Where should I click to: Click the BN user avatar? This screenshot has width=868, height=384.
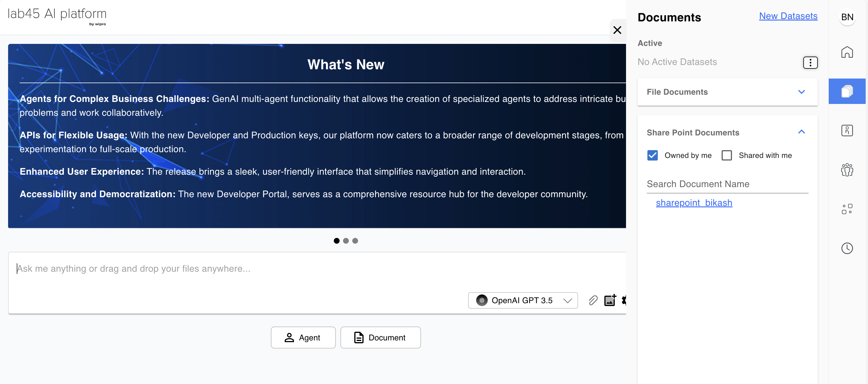(x=847, y=17)
